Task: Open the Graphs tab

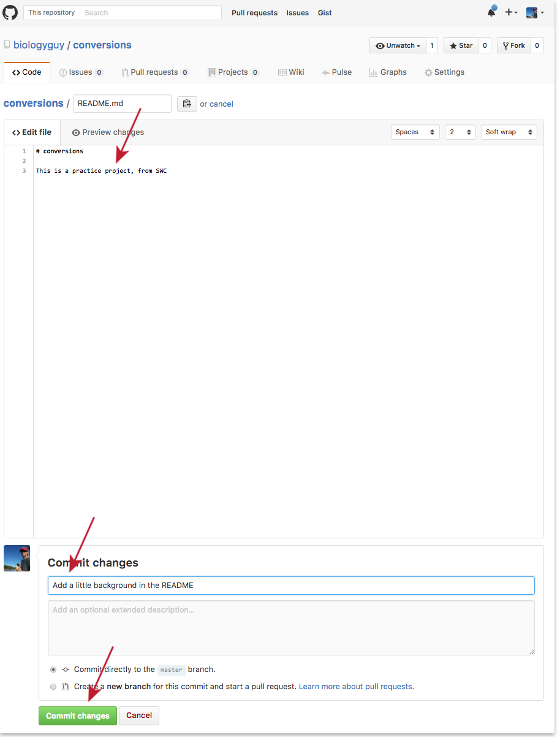Action: [388, 72]
